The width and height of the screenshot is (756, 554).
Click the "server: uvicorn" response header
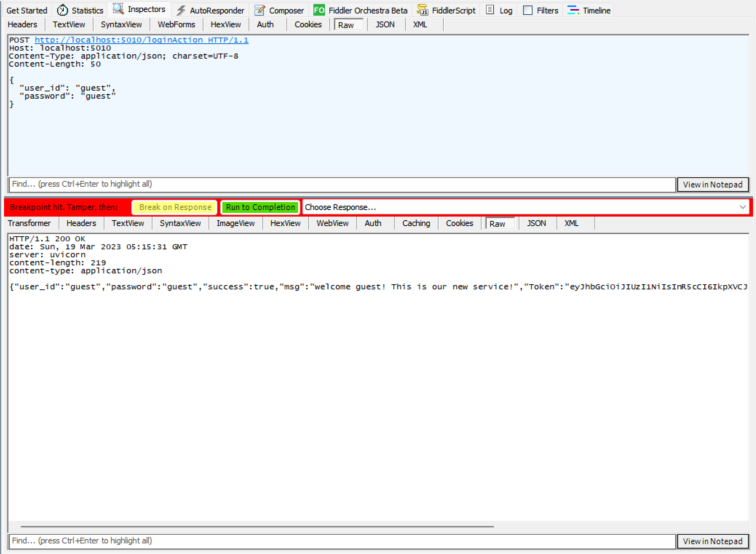47,255
